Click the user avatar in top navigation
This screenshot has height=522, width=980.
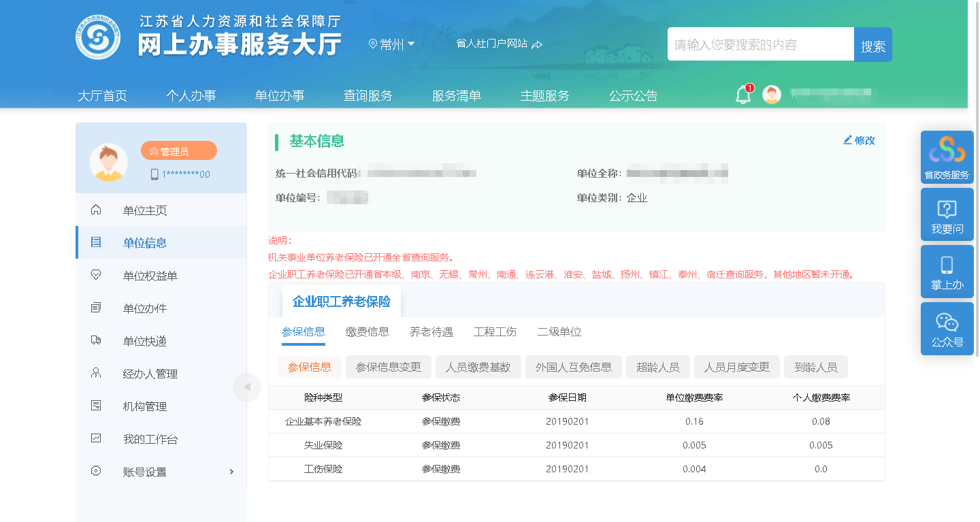pos(771,95)
